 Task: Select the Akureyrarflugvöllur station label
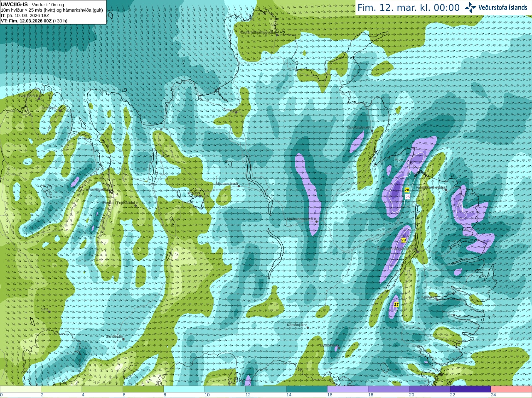click(x=94, y=189)
